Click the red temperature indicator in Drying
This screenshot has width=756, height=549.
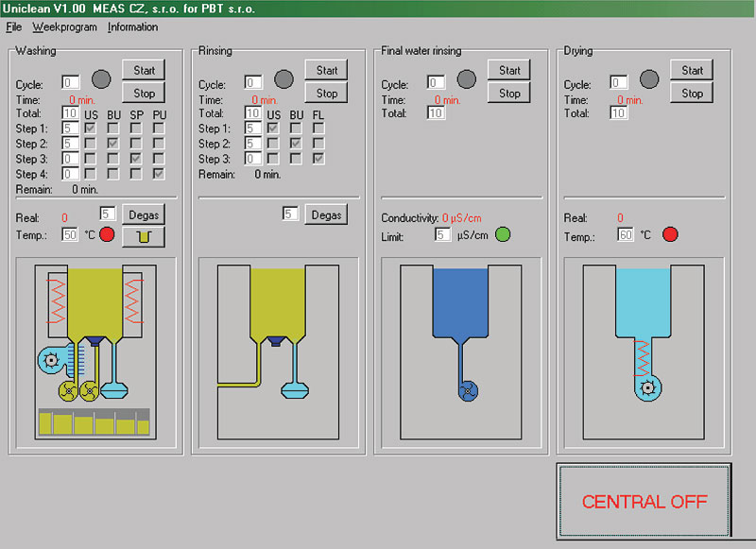669,234
